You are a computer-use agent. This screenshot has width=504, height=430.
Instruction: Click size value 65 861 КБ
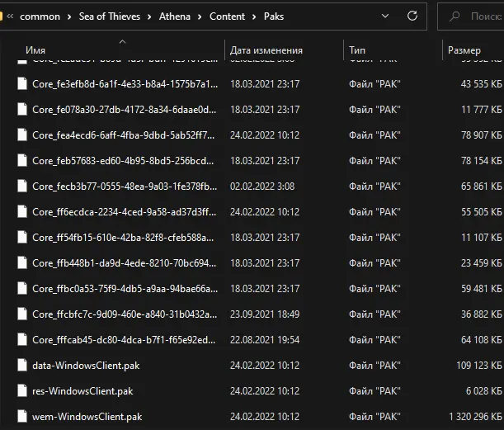481,187
